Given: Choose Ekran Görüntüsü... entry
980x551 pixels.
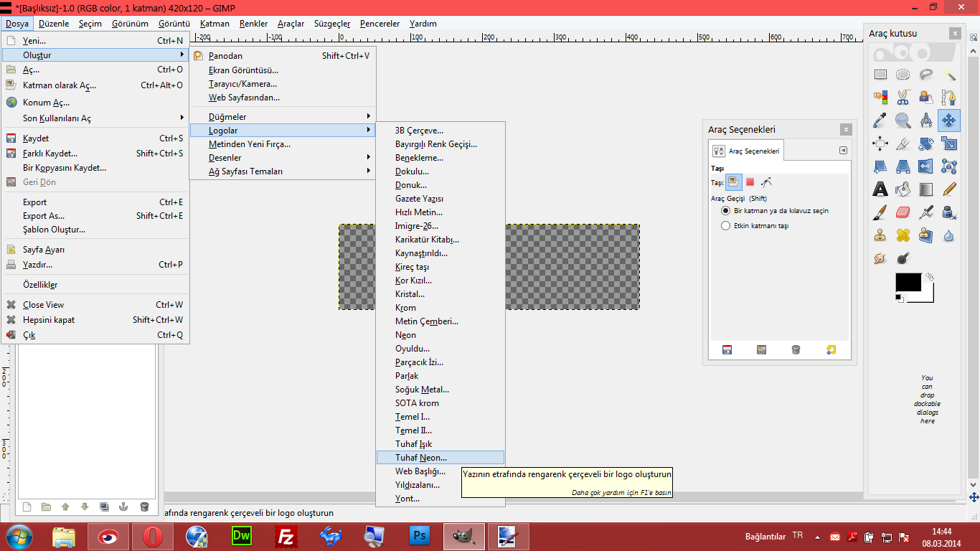Looking at the screenshot, I should 282,70.
